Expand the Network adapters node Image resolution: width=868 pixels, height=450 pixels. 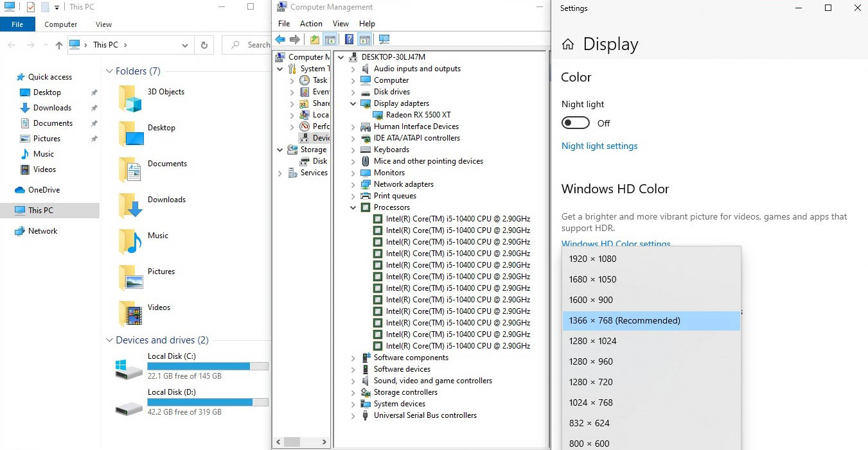(353, 184)
